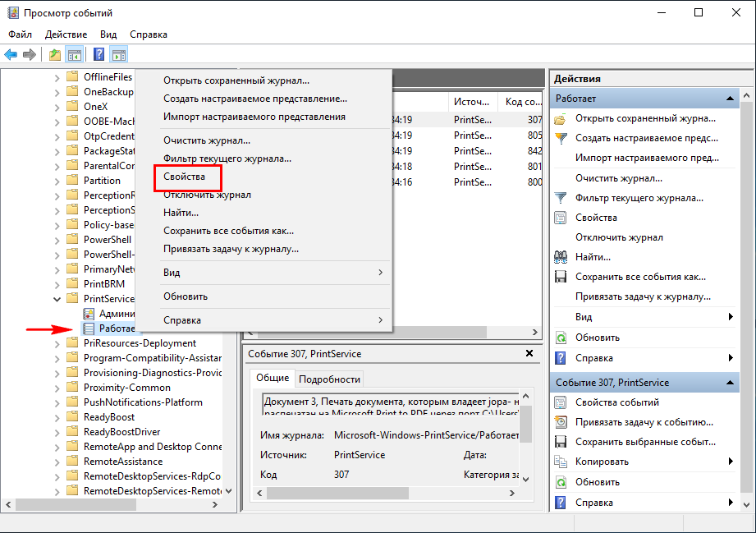This screenshot has height=533, width=756.
Task: Click Отключить журнал in the Actions pane
Action: click(619, 237)
